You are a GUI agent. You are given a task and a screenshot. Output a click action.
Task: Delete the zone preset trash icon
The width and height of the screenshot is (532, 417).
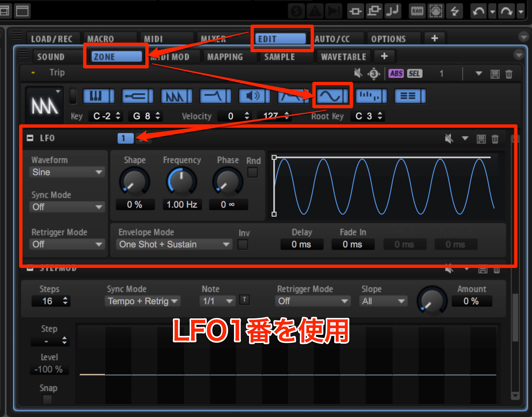tap(509, 74)
